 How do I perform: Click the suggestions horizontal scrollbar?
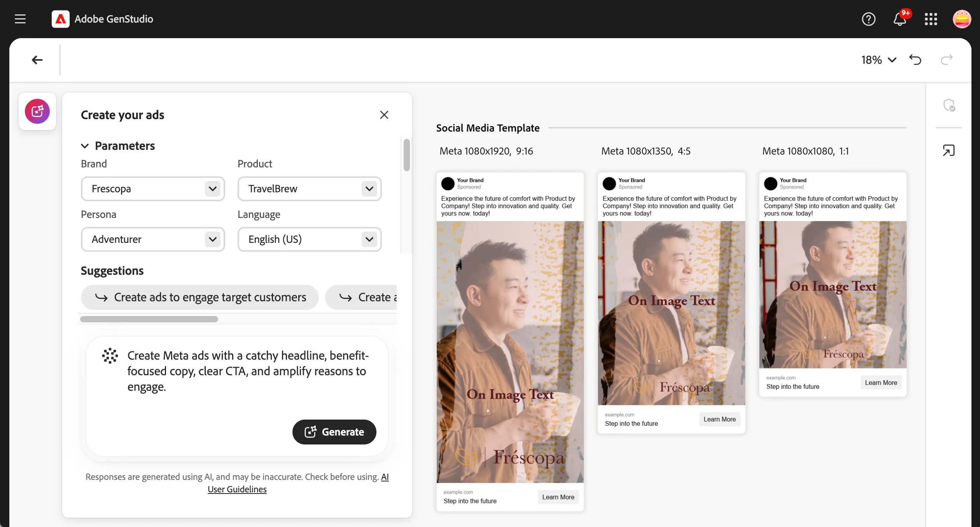[x=149, y=319]
